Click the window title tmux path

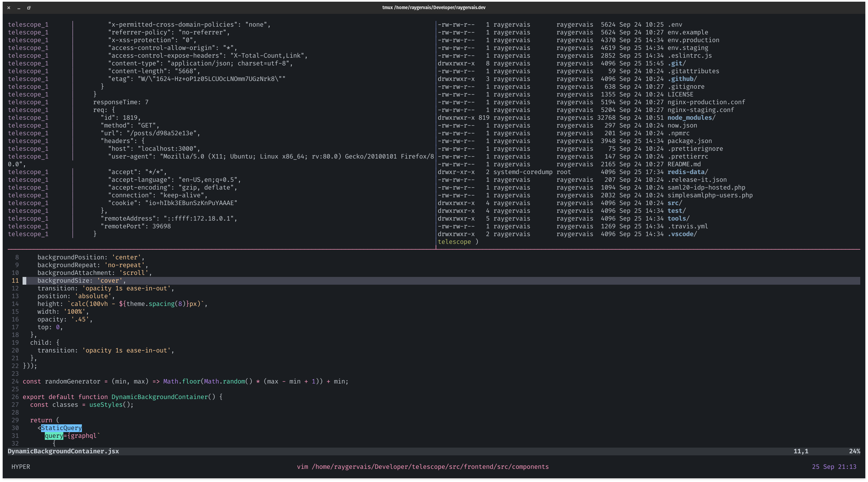(434, 7)
